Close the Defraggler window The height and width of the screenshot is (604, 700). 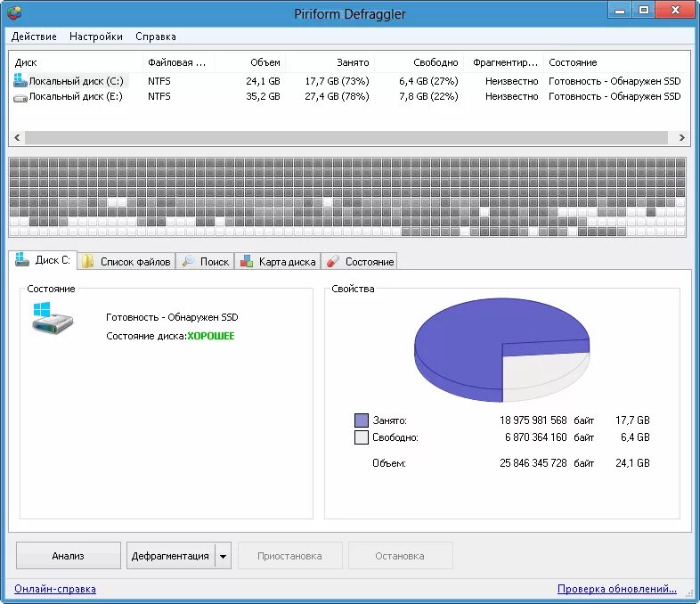[675, 10]
